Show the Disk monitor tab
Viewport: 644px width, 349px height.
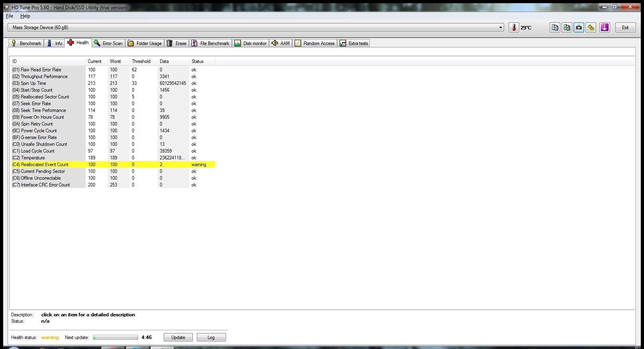251,43
